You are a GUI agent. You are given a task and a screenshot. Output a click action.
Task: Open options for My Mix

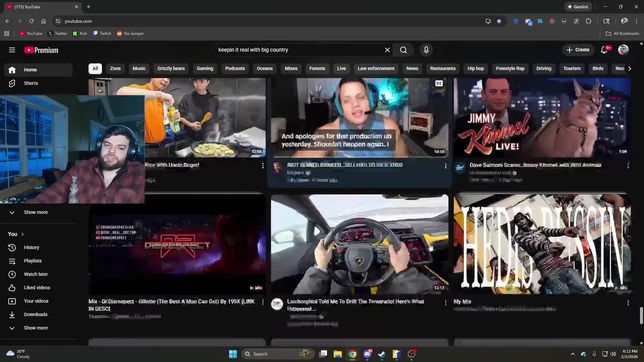pos(628,302)
